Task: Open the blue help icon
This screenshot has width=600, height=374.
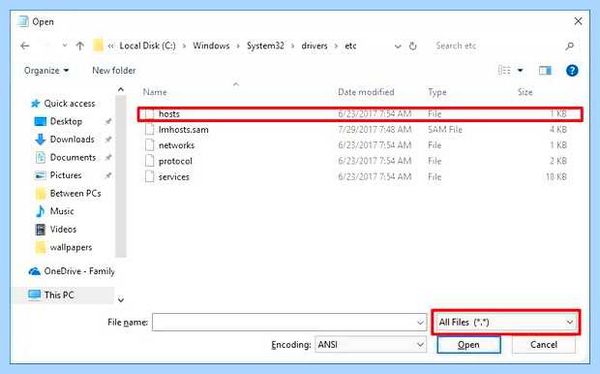Action: (572, 70)
